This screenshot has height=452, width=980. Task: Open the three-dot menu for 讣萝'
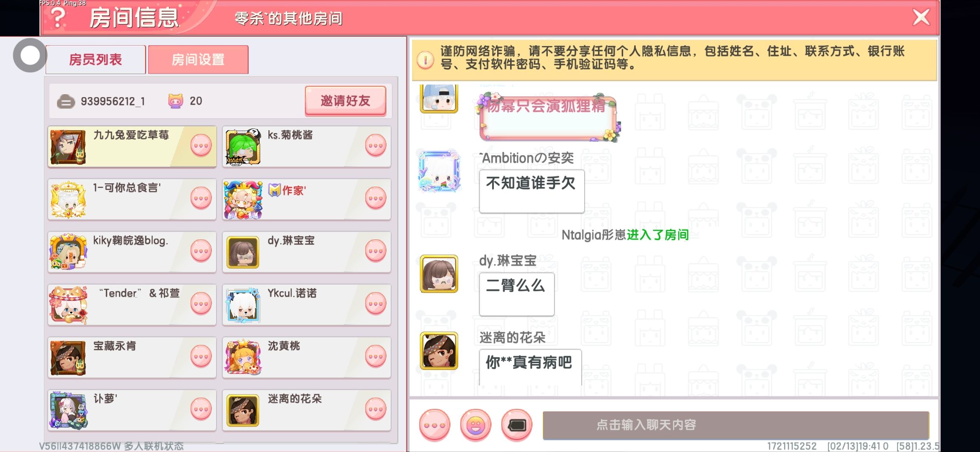[x=201, y=409]
